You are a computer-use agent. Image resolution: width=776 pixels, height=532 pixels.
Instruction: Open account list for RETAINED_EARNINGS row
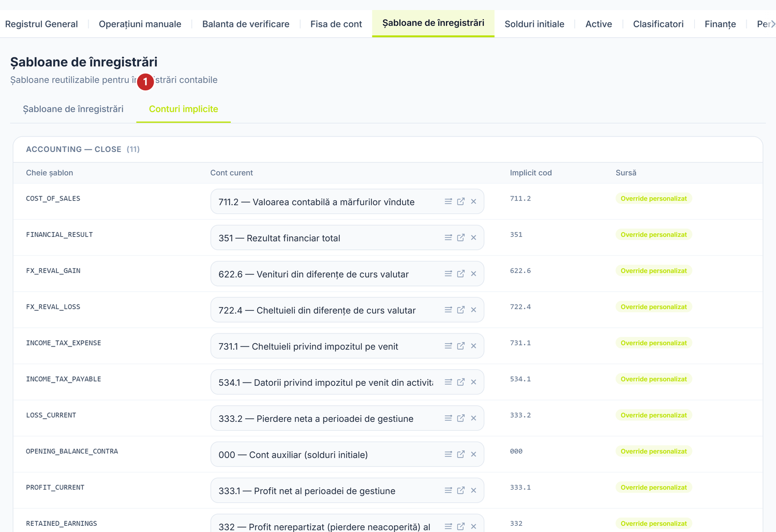point(448,526)
